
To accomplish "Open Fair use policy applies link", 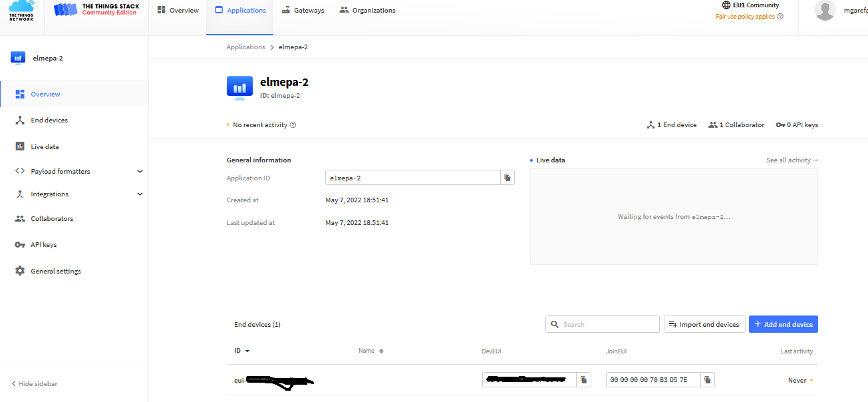I will pos(749,17).
